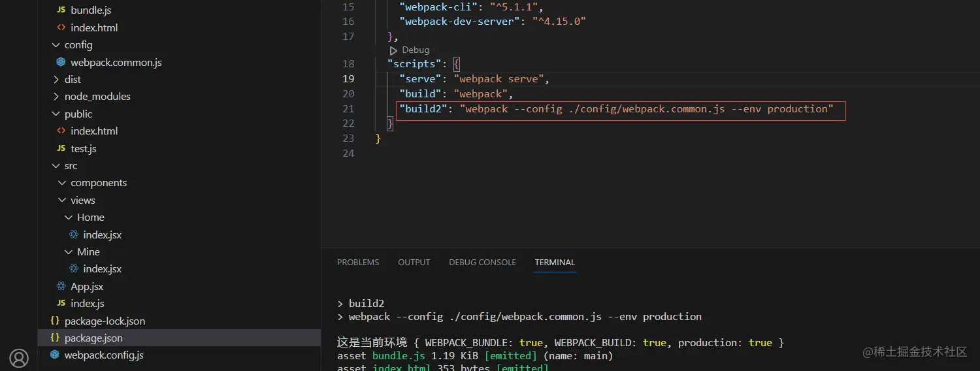Click the braces icon beside package.json

[x=55, y=338]
